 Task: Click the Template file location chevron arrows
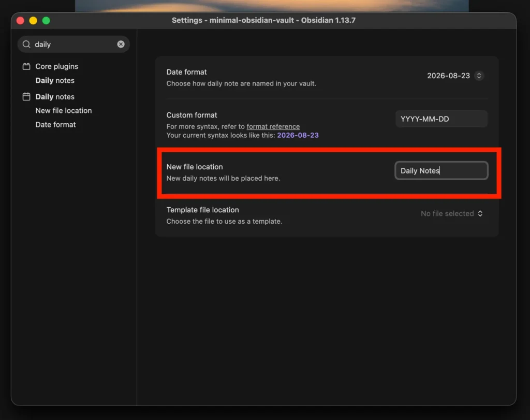[480, 214]
